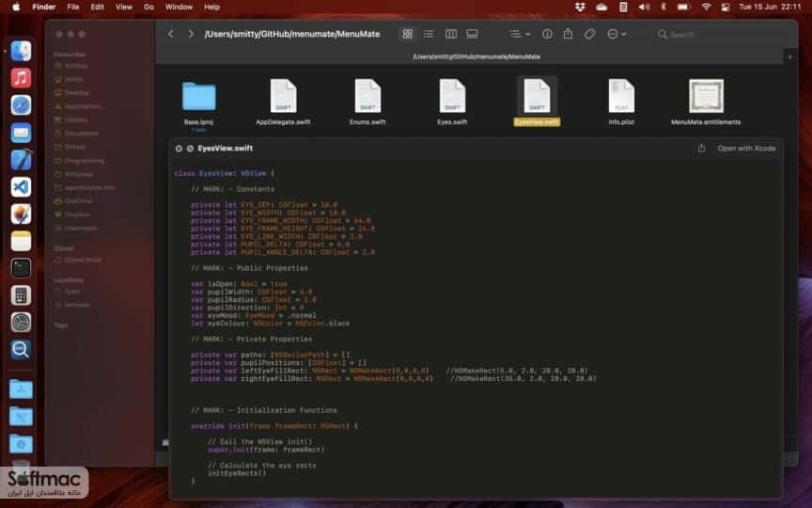Switch Finder to gallery view
The width and height of the screenshot is (812, 508).
coord(472,34)
